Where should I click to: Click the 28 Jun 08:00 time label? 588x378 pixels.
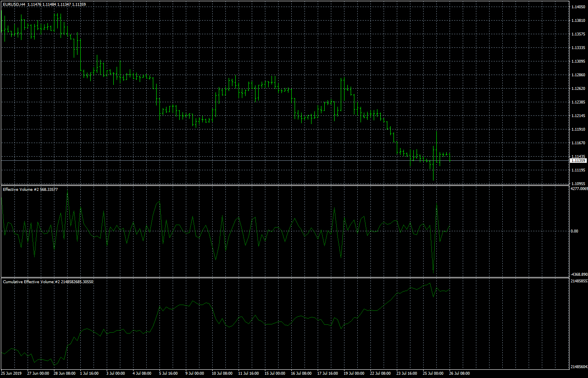point(65,373)
